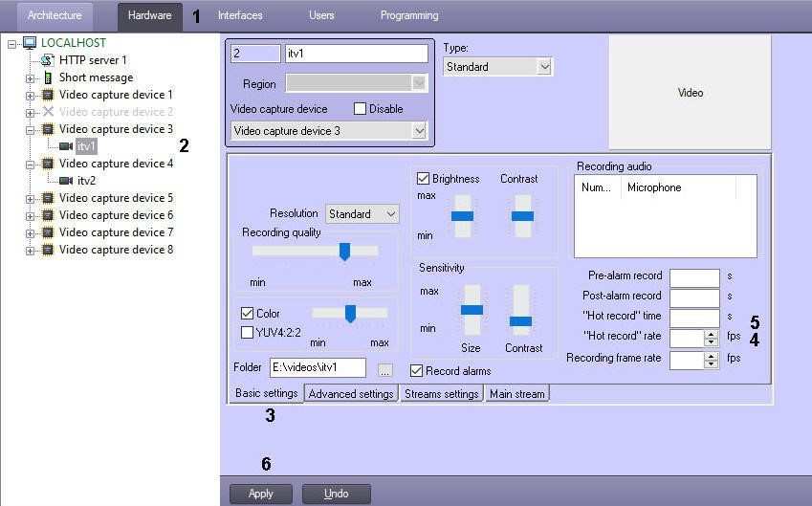Click the Num... column header
The height and width of the screenshot is (506, 812).
point(598,187)
